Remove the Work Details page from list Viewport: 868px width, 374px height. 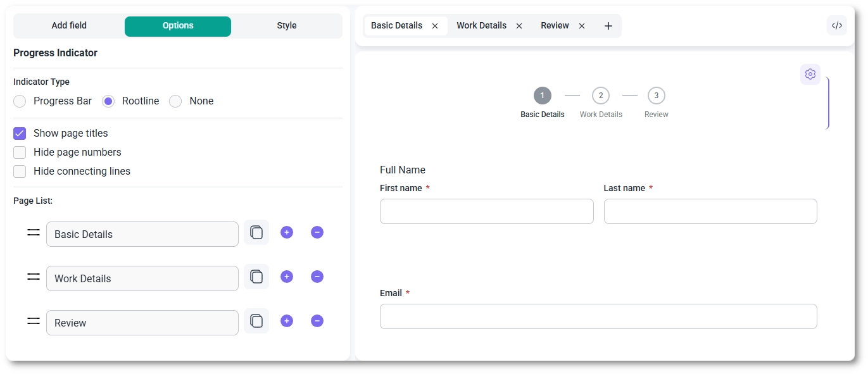[x=317, y=277]
